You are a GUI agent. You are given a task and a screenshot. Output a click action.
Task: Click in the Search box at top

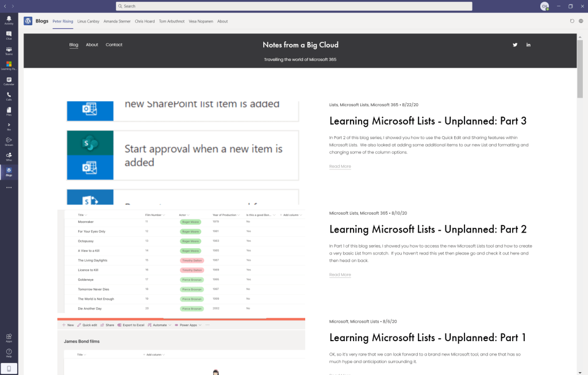point(294,6)
